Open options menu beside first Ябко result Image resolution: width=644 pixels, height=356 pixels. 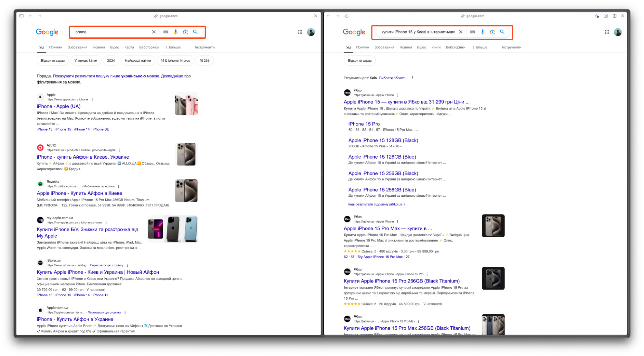coord(398,95)
